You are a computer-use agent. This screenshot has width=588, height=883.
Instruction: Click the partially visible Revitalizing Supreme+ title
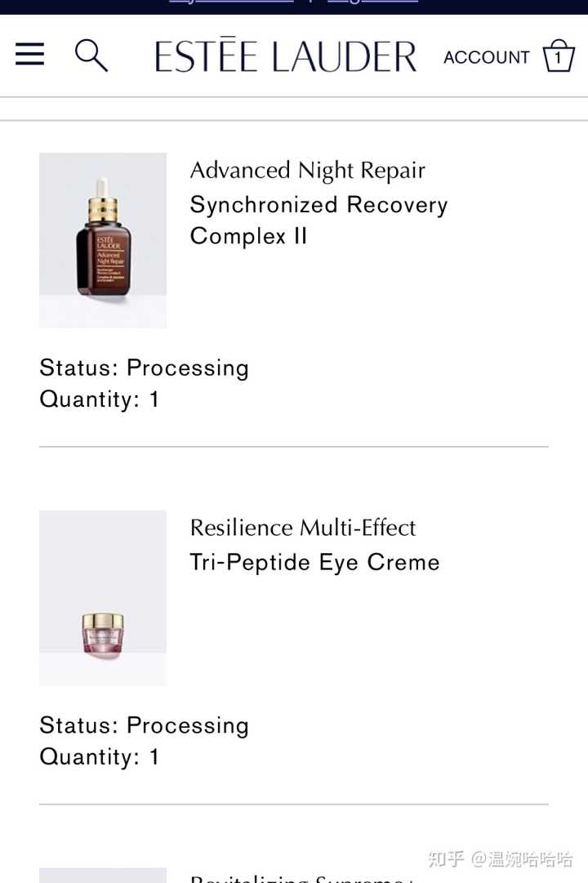tap(302, 878)
